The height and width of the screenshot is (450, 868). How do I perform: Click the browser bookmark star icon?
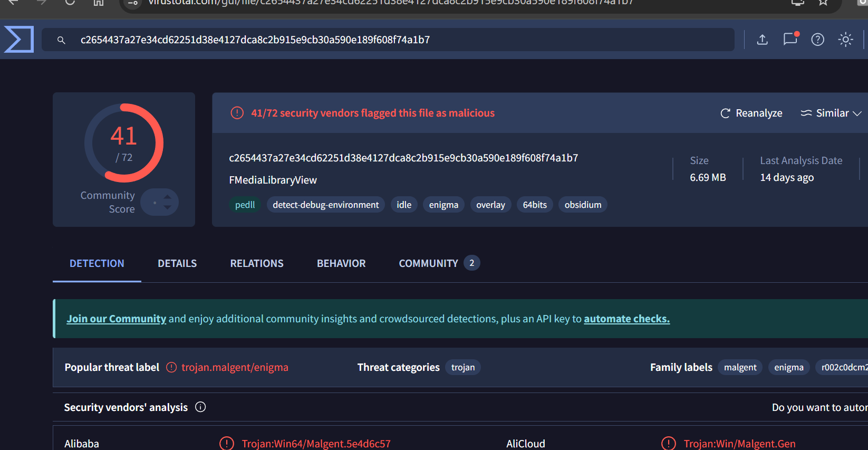click(x=823, y=3)
